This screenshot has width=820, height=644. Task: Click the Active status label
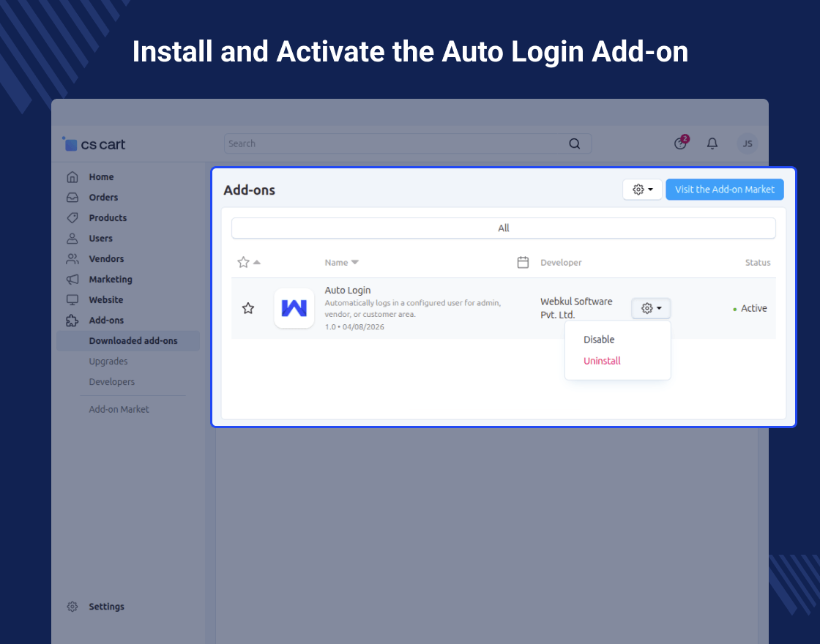pos(753,308)
